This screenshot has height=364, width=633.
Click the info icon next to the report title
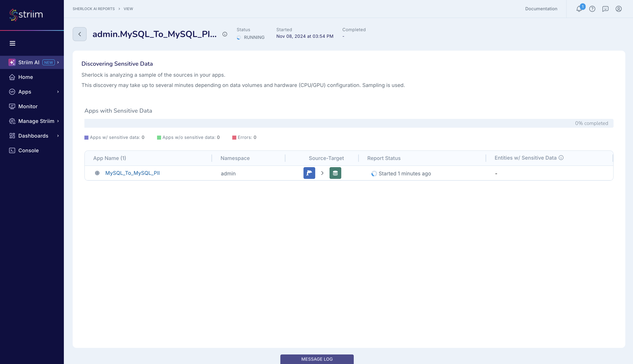pyautogui.click(x=224, y=34)
